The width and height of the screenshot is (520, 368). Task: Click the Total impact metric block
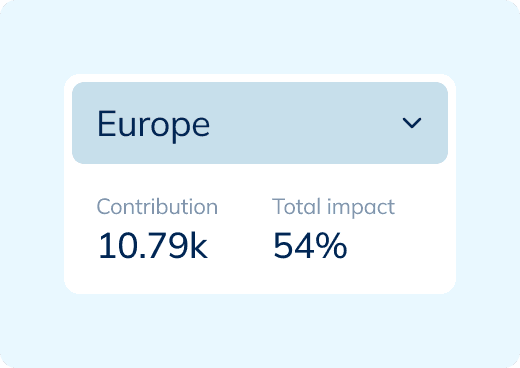333,229
